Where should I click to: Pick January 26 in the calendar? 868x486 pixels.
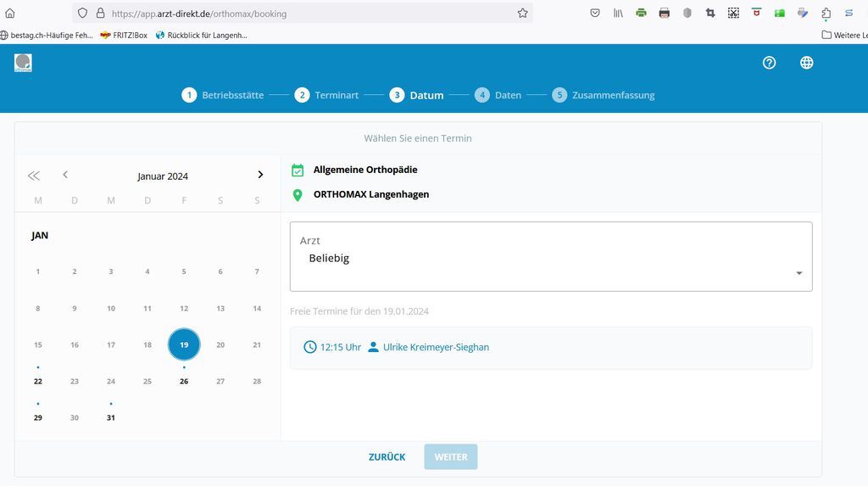click(184, 381)
